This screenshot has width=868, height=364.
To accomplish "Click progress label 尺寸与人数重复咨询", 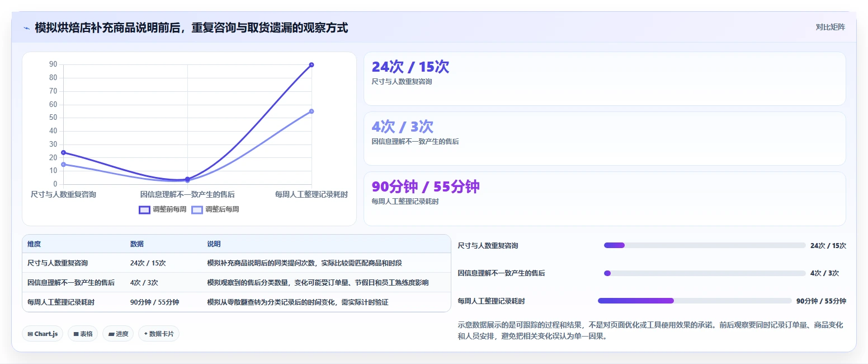I will (x=488, y=245).
